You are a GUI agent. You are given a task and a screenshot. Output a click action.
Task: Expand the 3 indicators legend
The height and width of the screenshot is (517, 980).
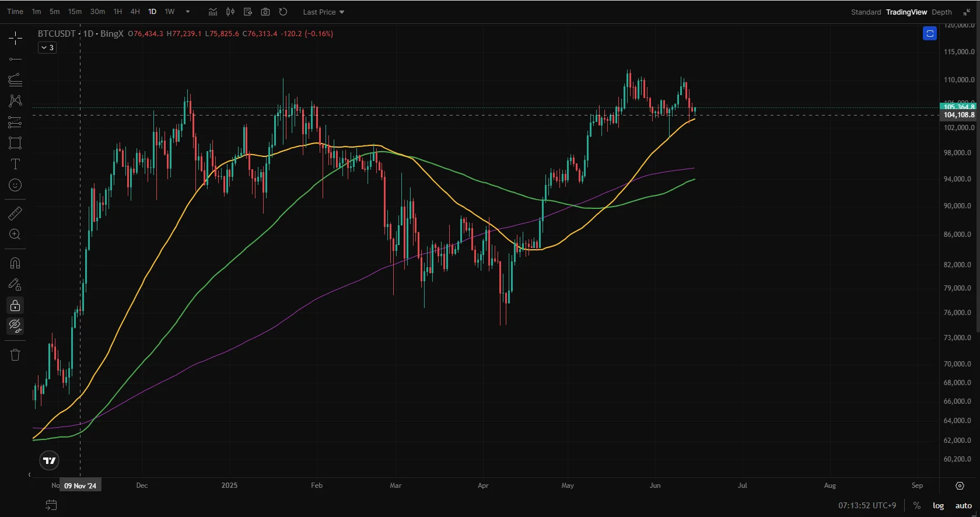click(47, 48)
